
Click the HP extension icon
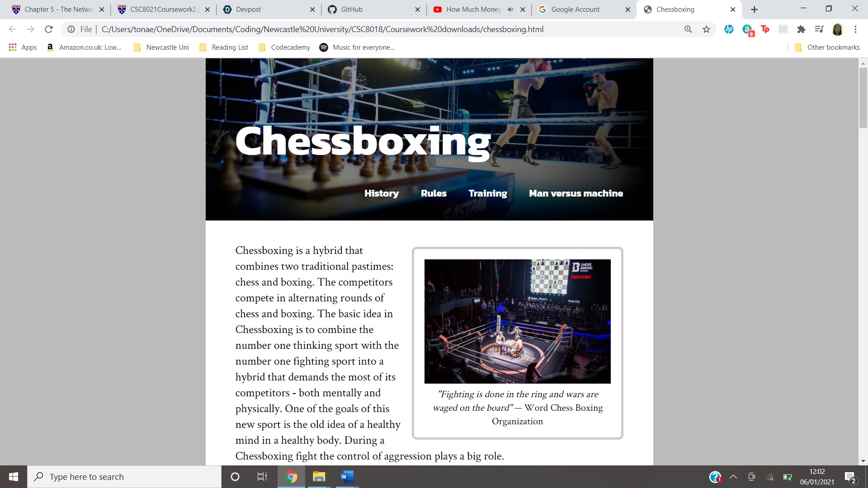tap(729, 29)
